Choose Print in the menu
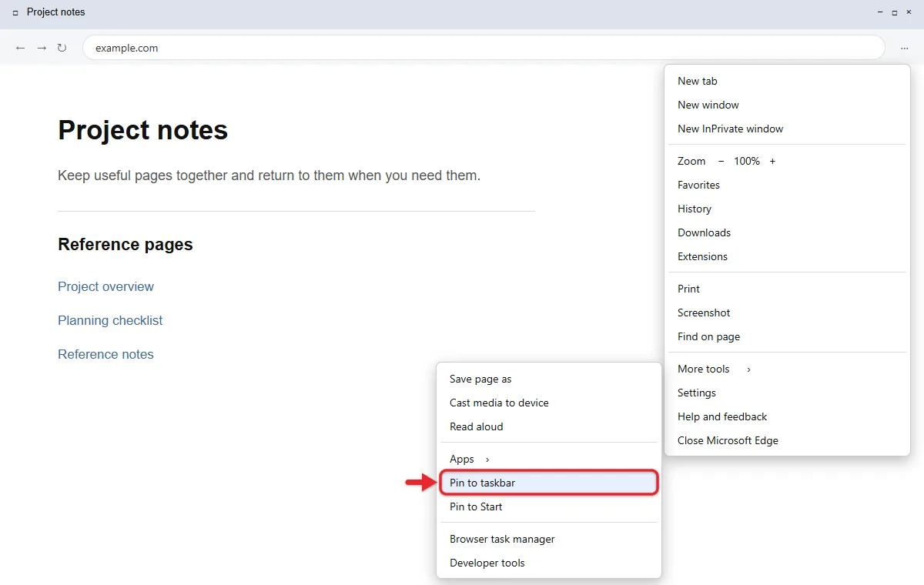Viewport: 924px width, 585px height. click(x=787, y=289)
